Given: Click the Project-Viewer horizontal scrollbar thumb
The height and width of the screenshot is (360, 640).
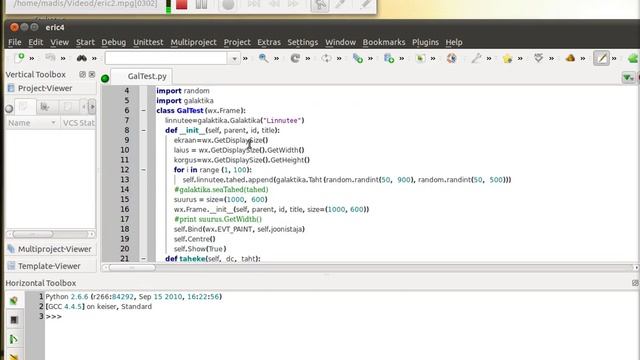Looking at the screenshot, I should pos(33,234).
